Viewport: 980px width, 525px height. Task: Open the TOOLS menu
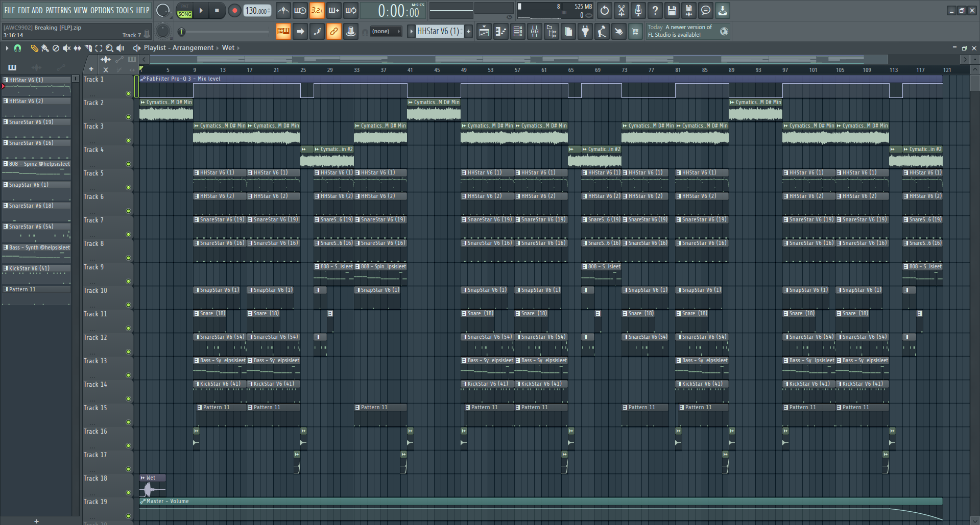(125, 10)
